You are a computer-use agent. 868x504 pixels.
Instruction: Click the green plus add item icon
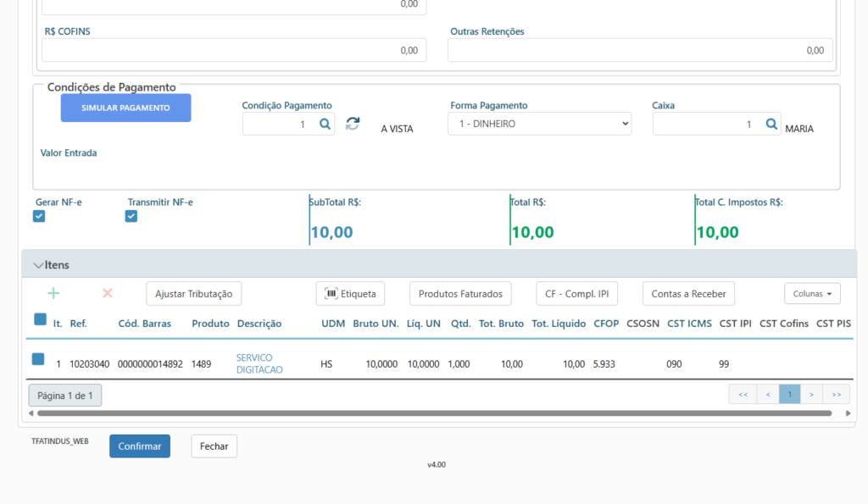(53, 293)
